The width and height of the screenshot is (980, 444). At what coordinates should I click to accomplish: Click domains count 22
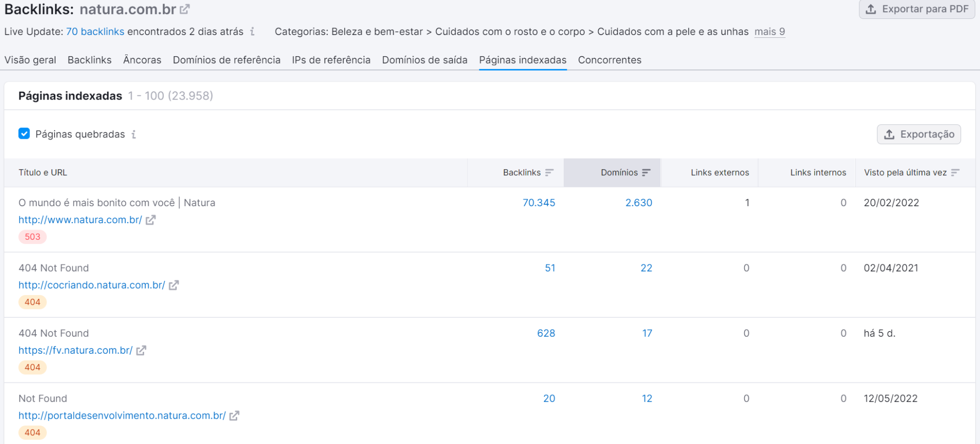[646, 268]
